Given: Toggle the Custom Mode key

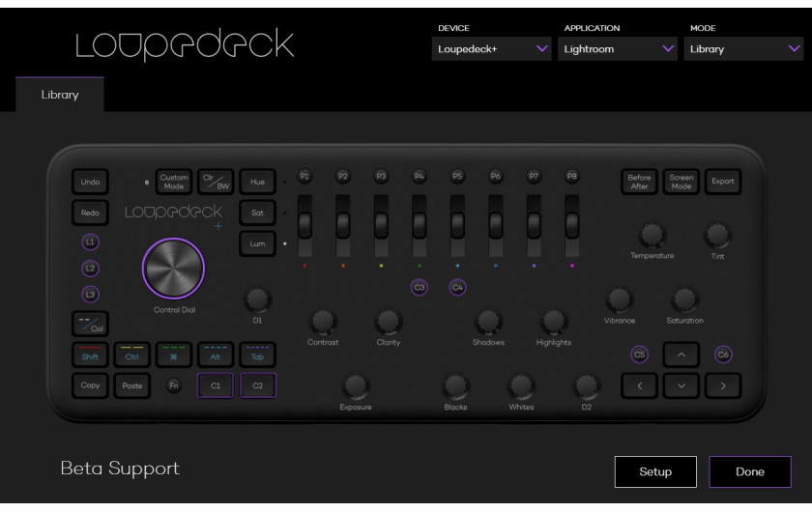Looking at the screenshot, I should point(174,182).
